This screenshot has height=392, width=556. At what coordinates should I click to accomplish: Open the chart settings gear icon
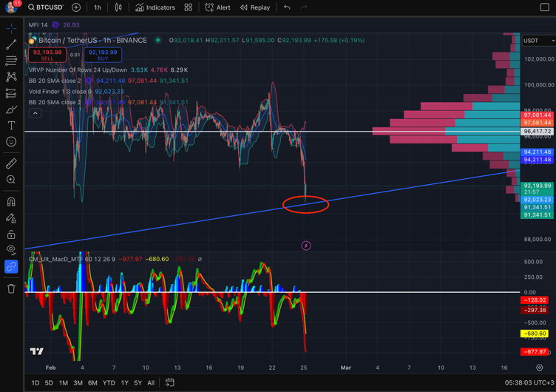point(539,368)
